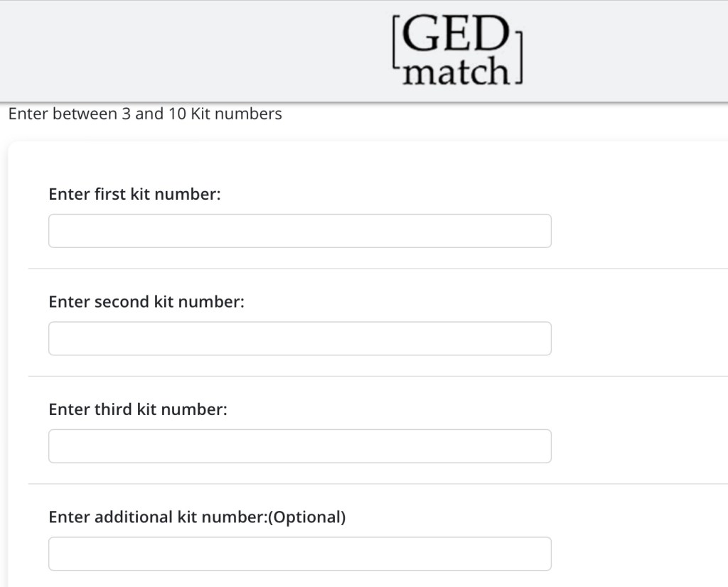This screenshot has height=587, width=728.
Task: Click "Enter between 3 and 10 Kit numbers" text
Action: point(145,114)
